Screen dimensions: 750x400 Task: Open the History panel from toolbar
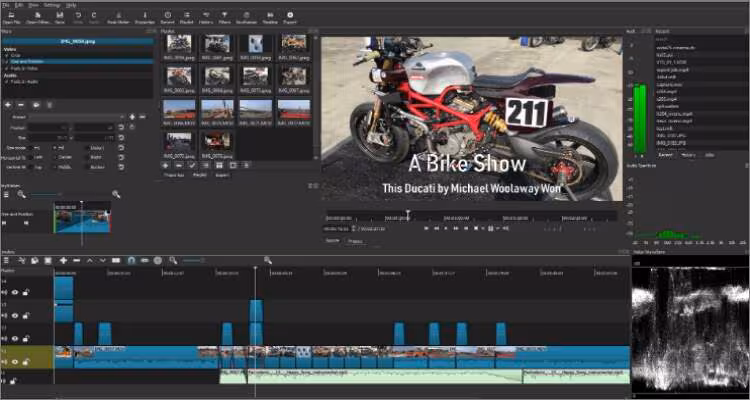(206, 18)
